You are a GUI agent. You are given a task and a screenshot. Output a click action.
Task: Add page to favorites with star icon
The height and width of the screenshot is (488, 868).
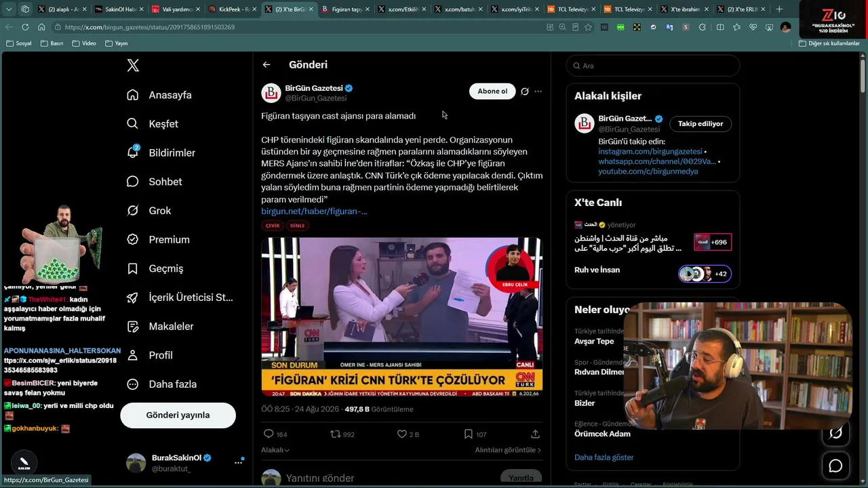(x=588, y=27)
